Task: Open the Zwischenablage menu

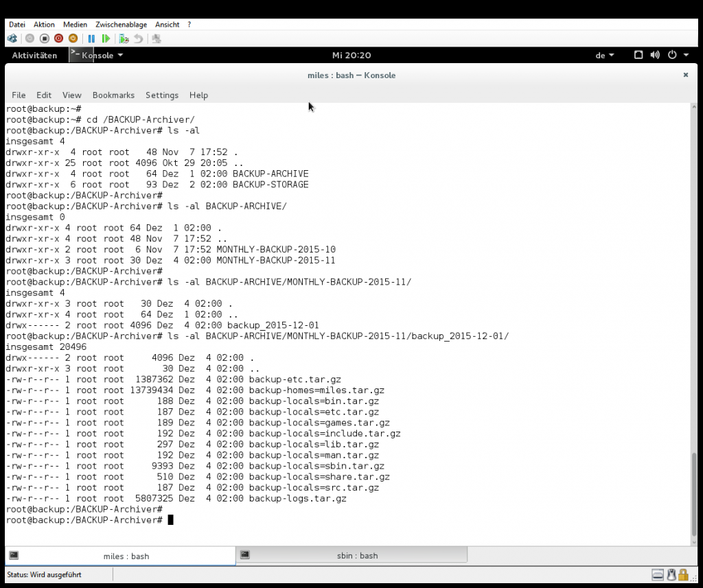Action: pos(121,25)
